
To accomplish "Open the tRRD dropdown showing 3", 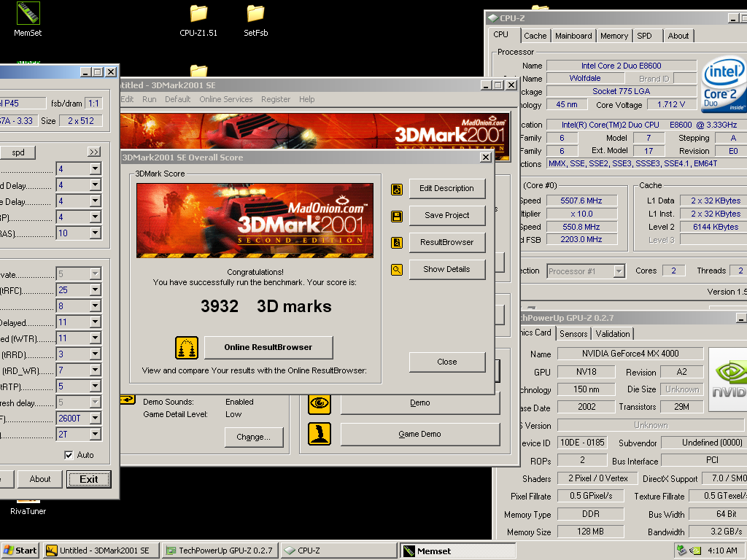I will [96, 354].
